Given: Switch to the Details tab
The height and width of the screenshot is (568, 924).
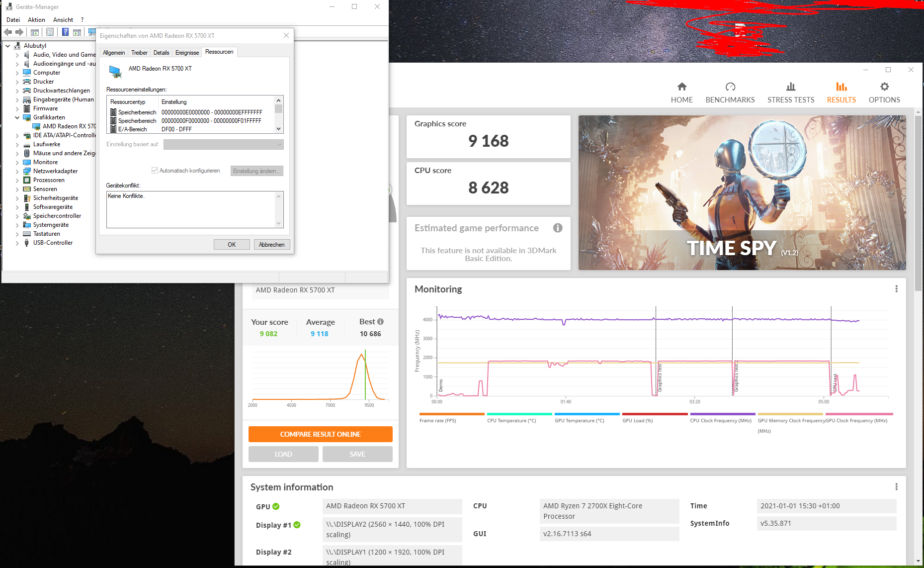Looking at the screenshot, I should 161,53.
